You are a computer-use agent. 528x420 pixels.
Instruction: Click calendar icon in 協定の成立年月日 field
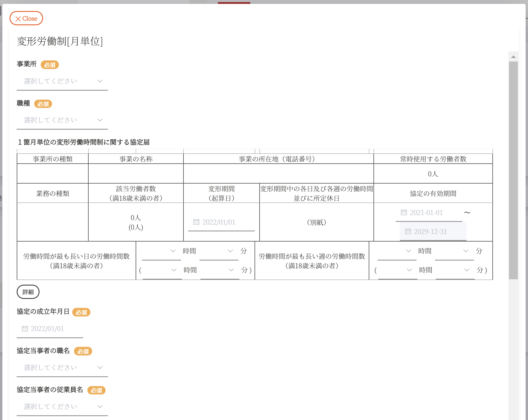coord(25,329)
